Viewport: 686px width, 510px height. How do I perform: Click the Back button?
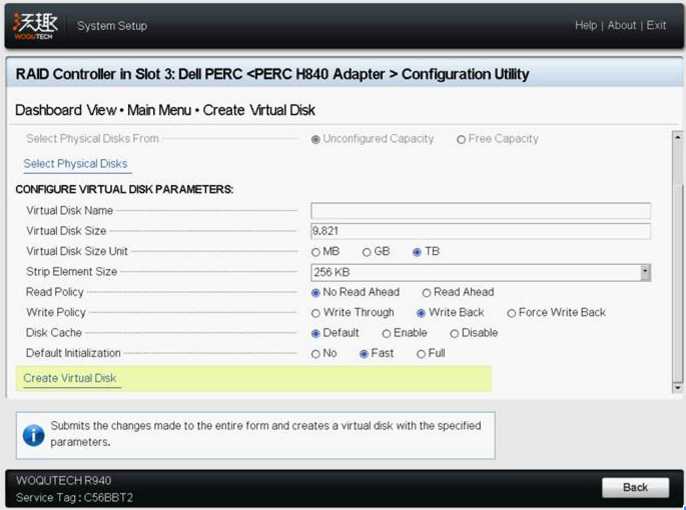[x=635, y=487]
